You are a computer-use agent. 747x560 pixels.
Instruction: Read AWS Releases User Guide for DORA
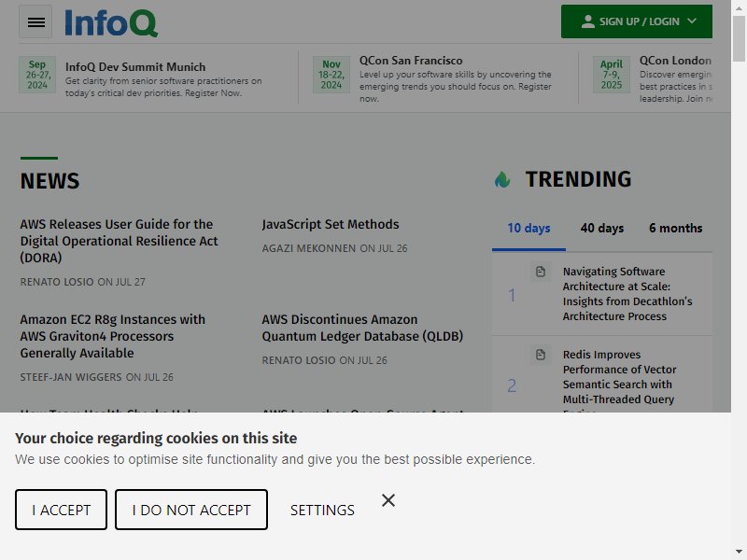point(120,241)
